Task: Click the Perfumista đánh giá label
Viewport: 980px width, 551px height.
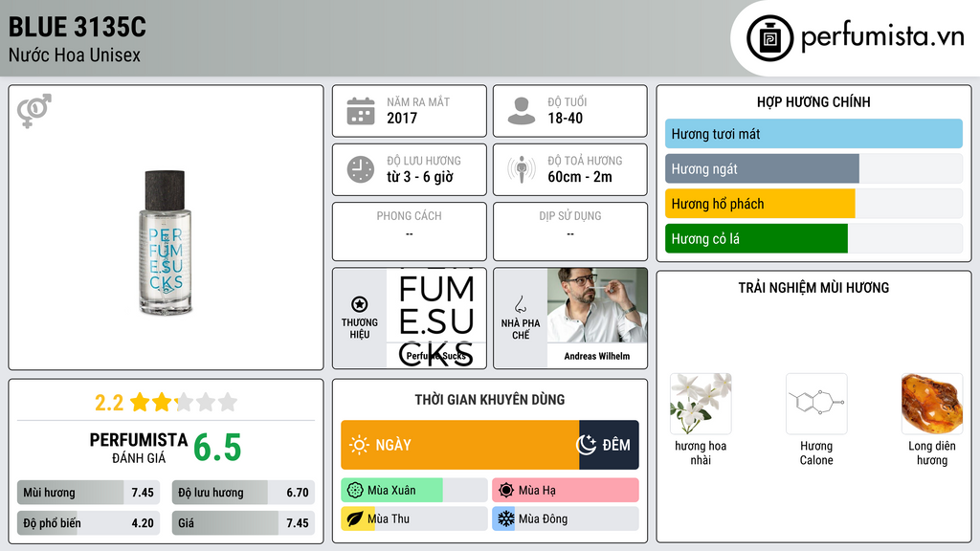Action: tap(139, 449)
